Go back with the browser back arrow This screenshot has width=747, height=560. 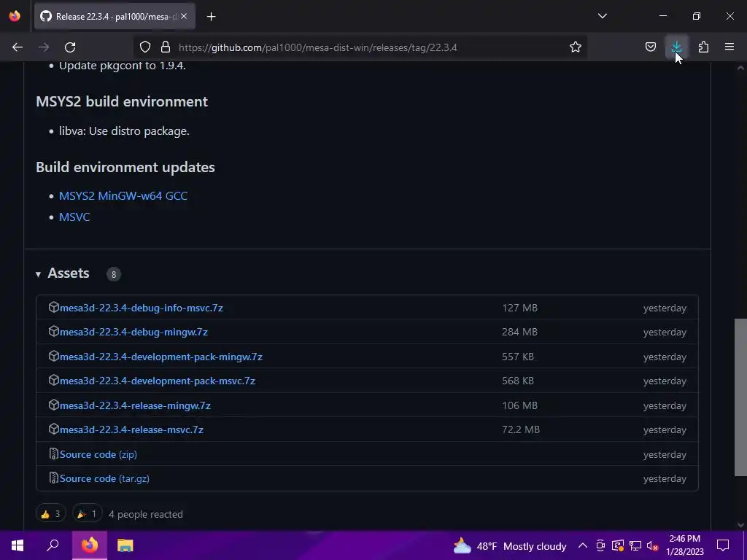click(x=18, y=47)
